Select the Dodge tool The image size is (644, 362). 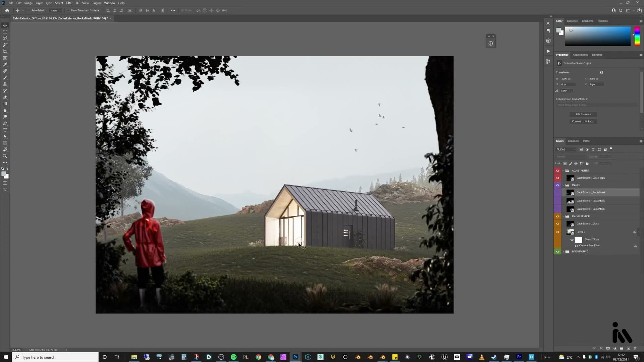[x=5, y=117]
